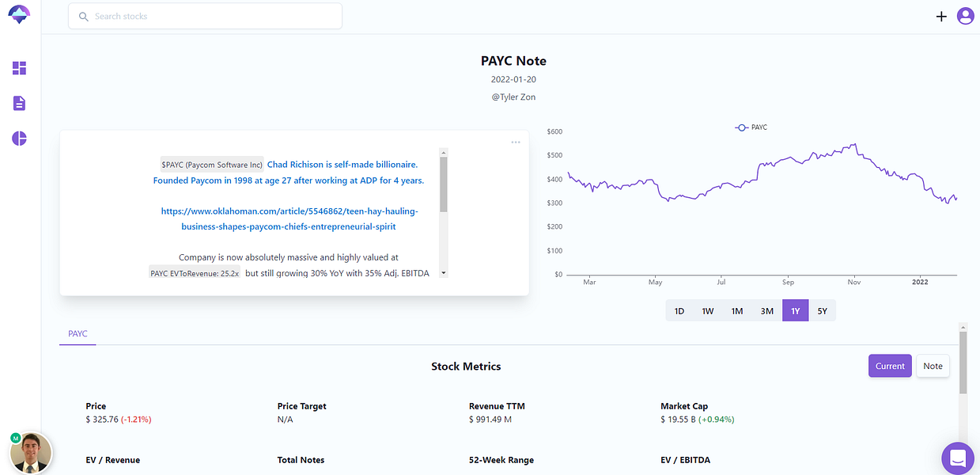Click the note scrollbar up arrow
This screenshot has width=980, height=475.
point(443,152)
